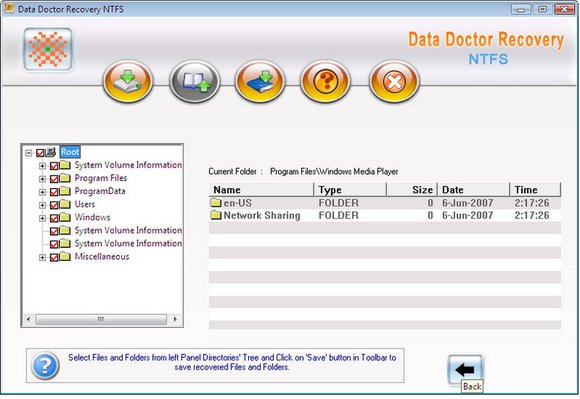Click the blue book save-log toolbar icon

[260, 82]
